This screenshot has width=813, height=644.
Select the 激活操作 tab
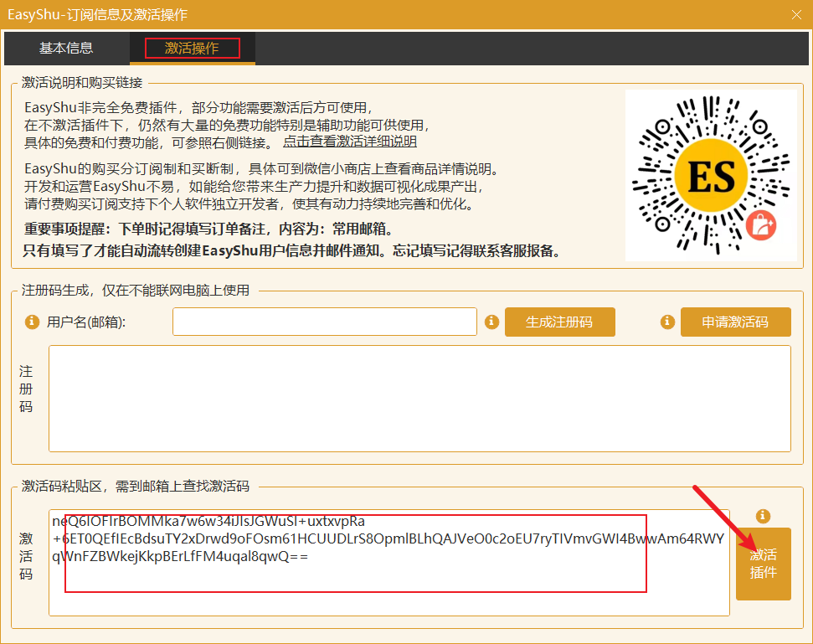192,49
